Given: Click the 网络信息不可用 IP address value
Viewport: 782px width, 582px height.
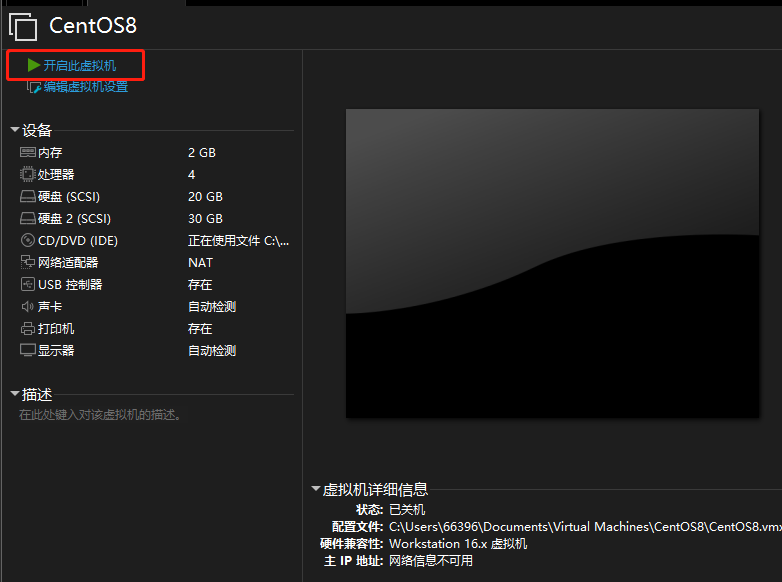Looking at the screenshot, I should (x=431, y=561).
